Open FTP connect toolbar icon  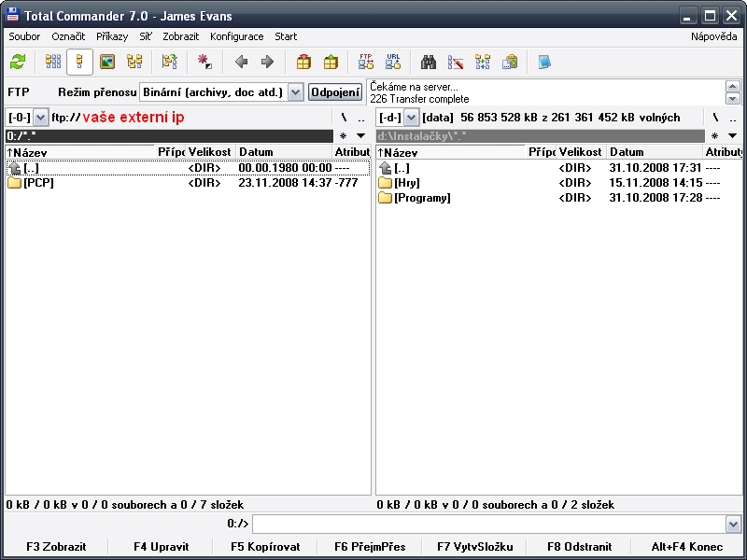coord(366,62)
